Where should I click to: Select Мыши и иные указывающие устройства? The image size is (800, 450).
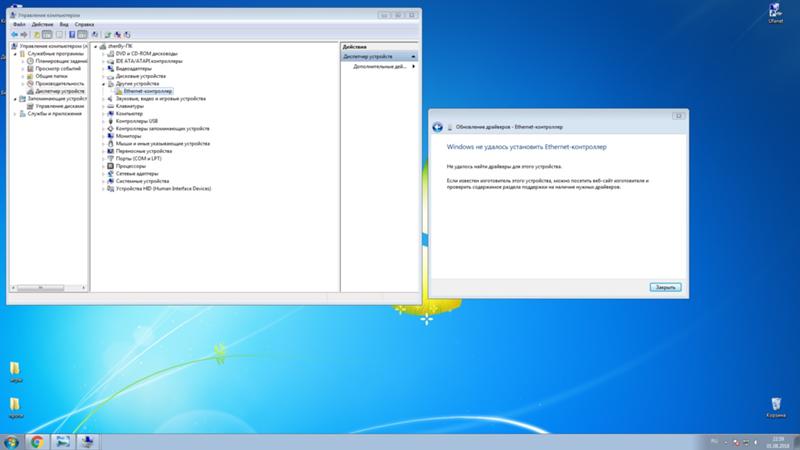(163, 143)
